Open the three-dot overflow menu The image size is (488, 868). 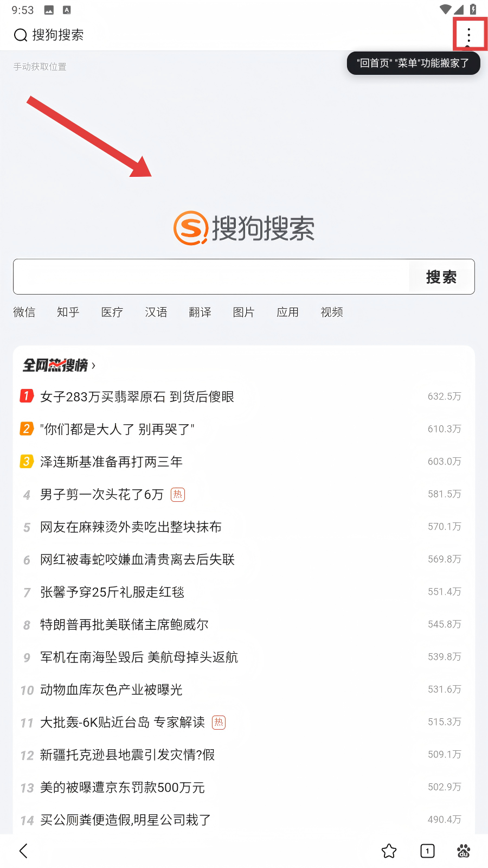point(469,35)
